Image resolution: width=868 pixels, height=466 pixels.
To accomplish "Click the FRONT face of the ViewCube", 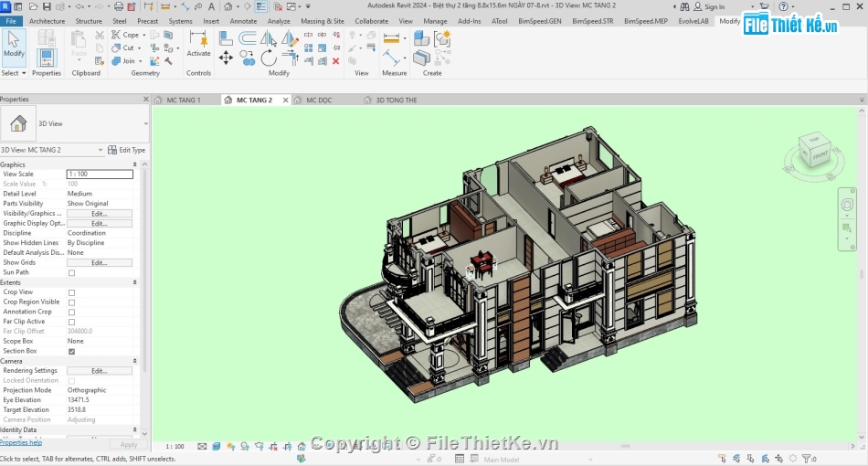I will click(x=820, y=155).
